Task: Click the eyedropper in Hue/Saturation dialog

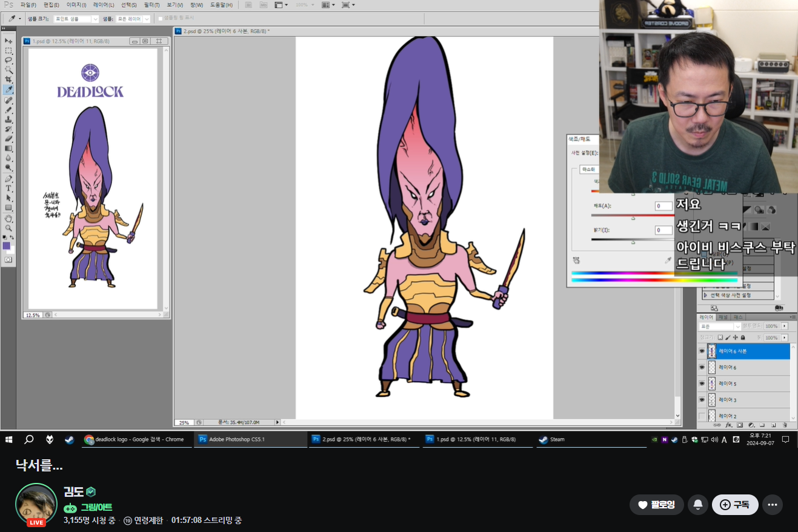Action: (x=668, y=260)
